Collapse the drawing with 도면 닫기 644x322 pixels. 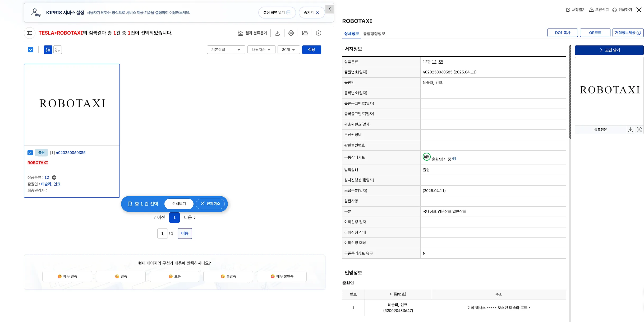click(x=609, y=50)
